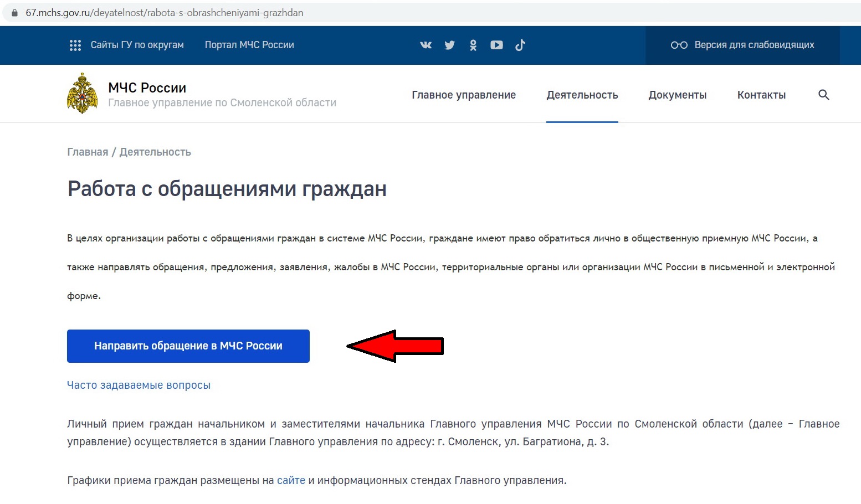Click the Работа с обращениями граждан heading

pyautogui.click(x=227, y=189)
